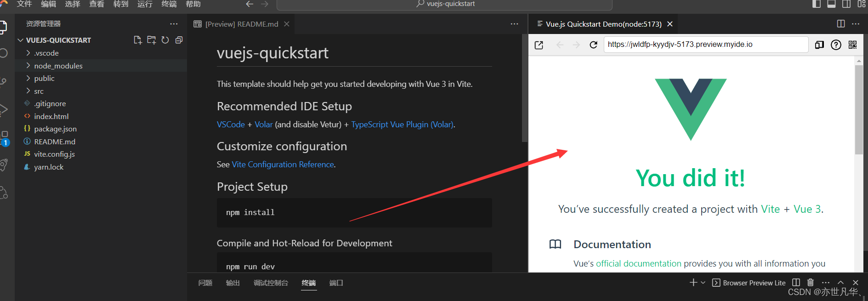Collapse the VUEJS-QUICKSTART root folder

click(x=20, y=40)
